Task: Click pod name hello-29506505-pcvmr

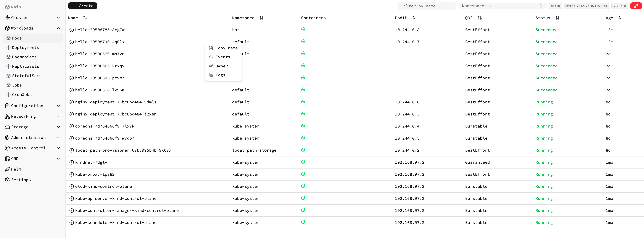Action: pyautogui.click(x=100, y=78)
